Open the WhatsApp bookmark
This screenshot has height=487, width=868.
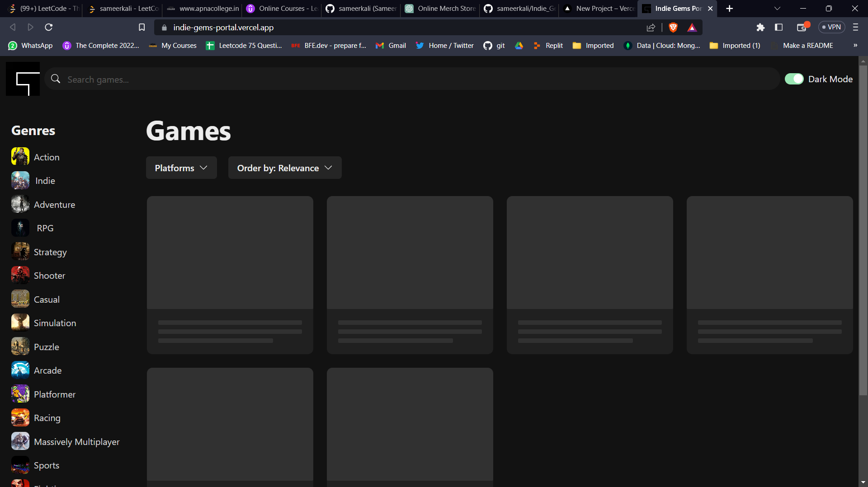point(30,45)
